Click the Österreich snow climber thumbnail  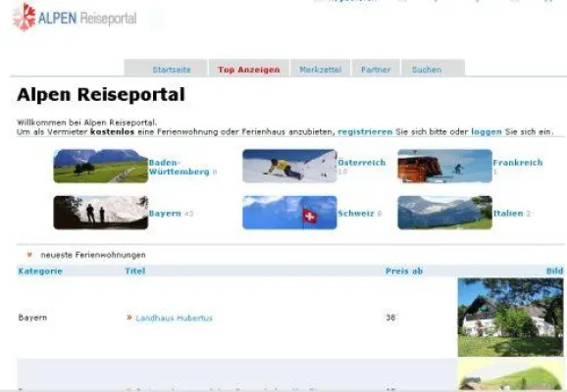289,166
